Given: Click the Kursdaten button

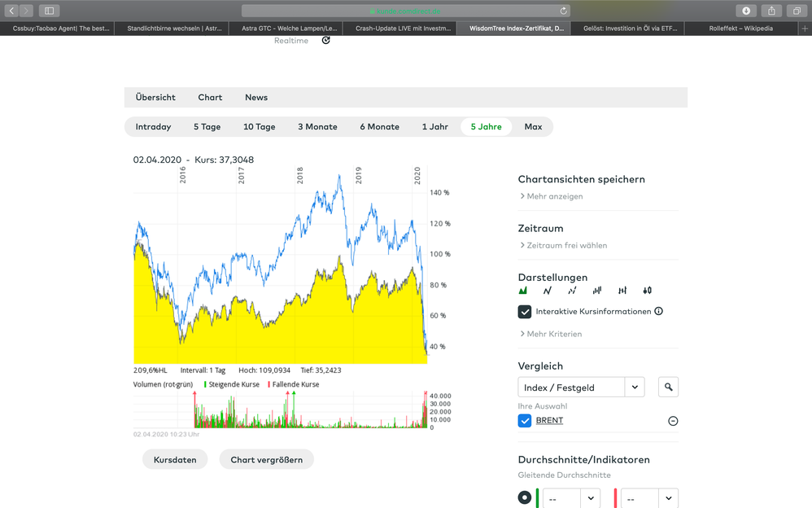Looking at the screenshot, I should 175,460.
